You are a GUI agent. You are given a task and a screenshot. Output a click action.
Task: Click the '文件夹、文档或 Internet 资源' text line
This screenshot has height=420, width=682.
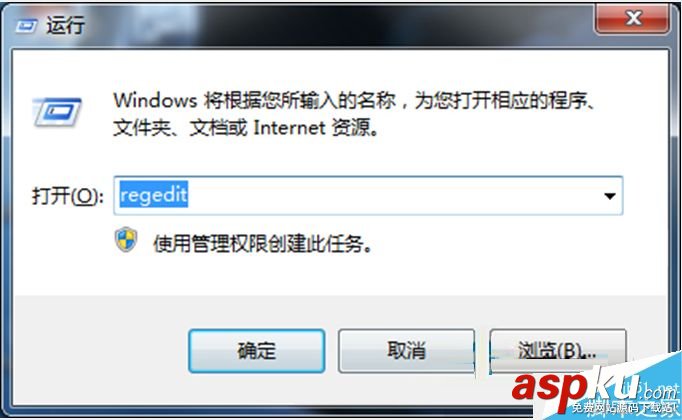click(x=245, y=128)
